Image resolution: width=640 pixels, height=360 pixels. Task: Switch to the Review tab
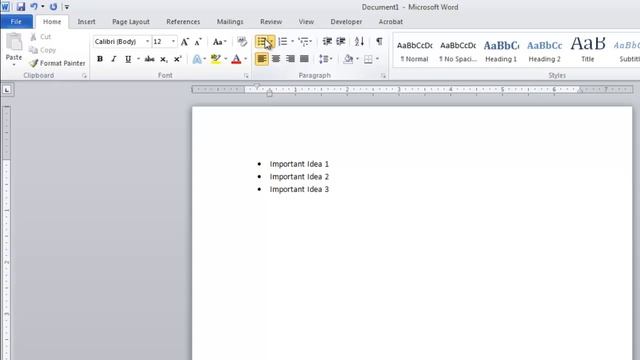(271, 22)
